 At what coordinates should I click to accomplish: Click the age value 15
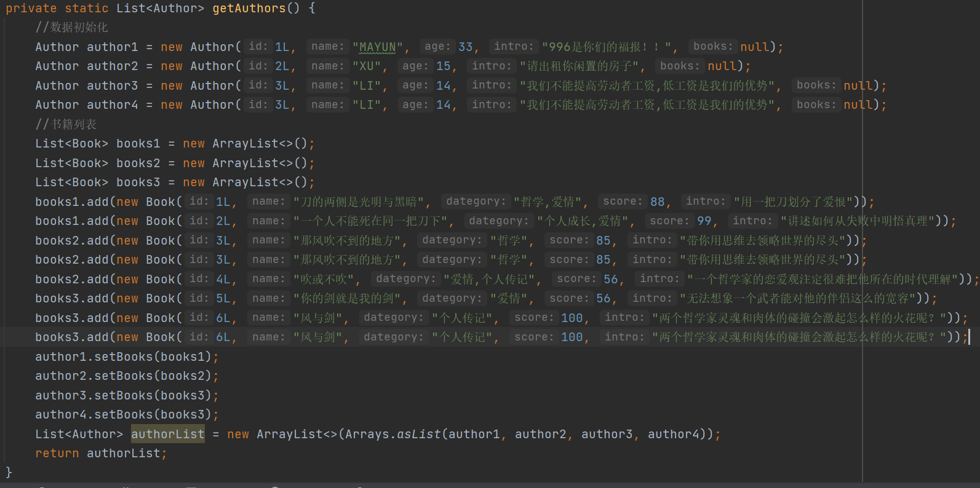click(444, 66)
